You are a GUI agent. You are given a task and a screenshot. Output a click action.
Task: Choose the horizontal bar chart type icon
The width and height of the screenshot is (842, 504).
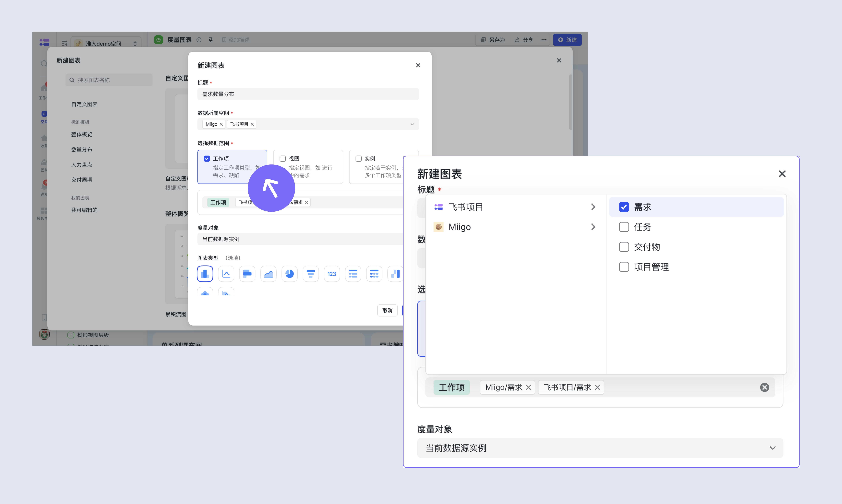pyautogui.click(x=247, y=274)
